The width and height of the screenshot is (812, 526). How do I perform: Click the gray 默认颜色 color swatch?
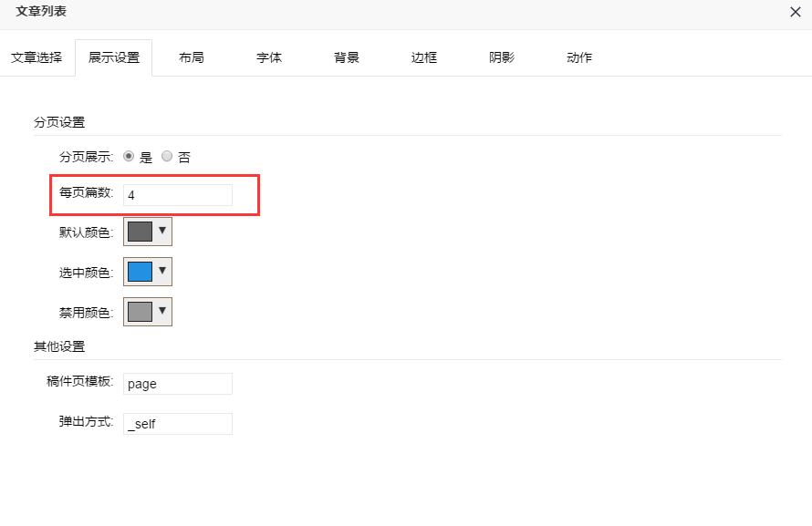pyautogui.click(x=140, y=232)
